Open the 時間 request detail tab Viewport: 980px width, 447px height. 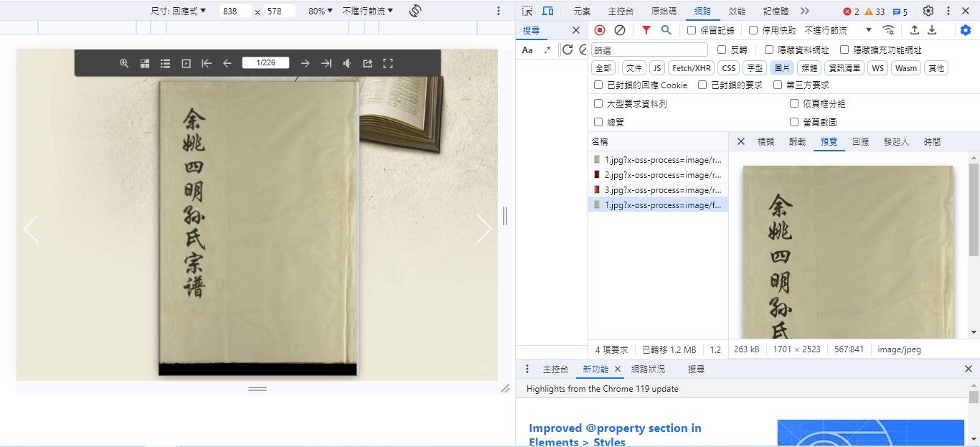932,141
